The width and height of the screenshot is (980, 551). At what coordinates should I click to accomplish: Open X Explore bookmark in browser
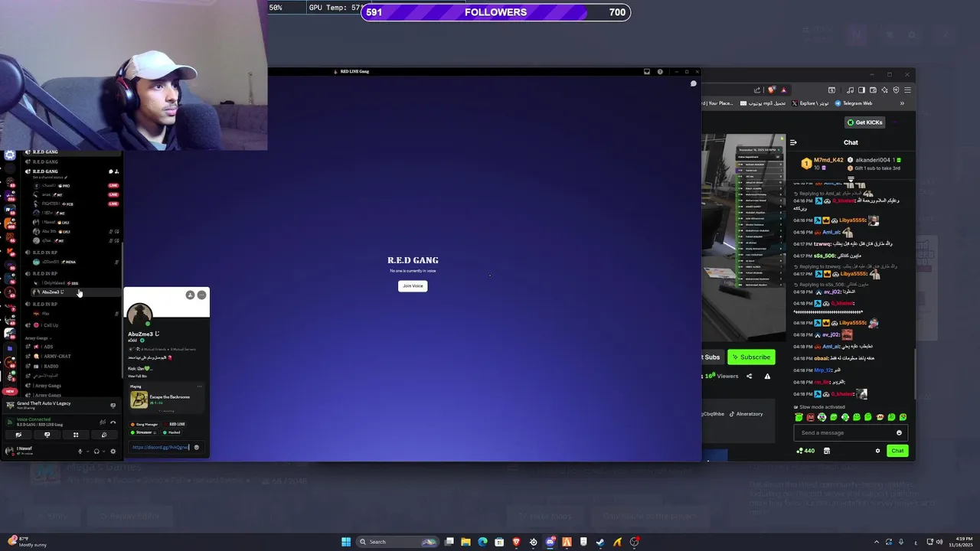tap(810, 103)
